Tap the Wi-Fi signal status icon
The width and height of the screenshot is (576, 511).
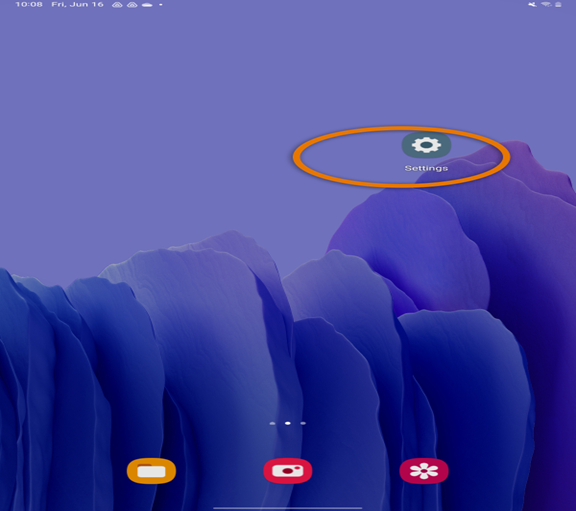click(546, 4)
